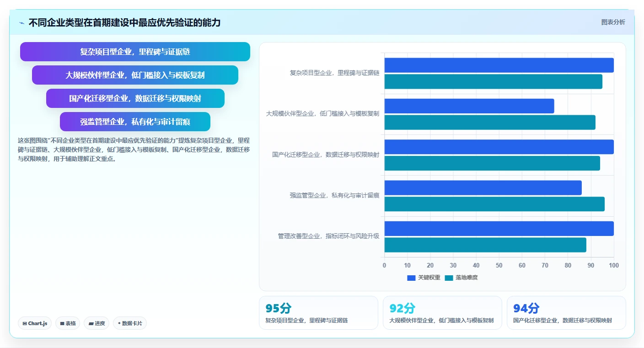Click axis label 大规模伙伴型企业，低门槛接入与模板复制
This screenshot has height=348, width=644.
(x=322, y=113)
